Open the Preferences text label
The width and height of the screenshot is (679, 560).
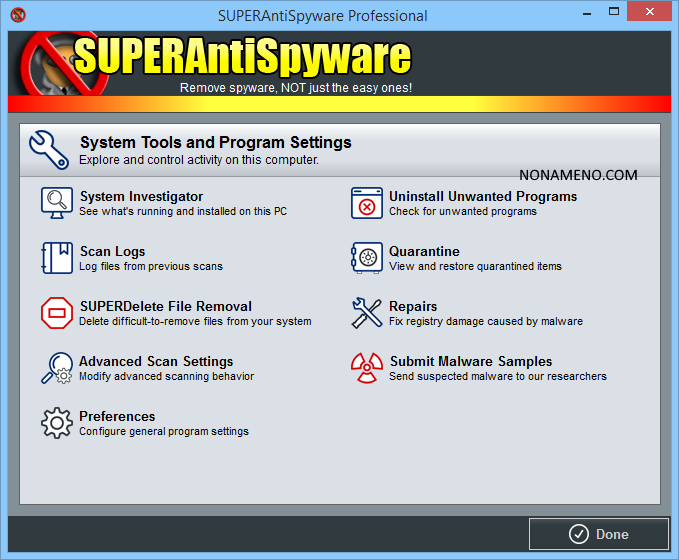[x=117, y=417]
